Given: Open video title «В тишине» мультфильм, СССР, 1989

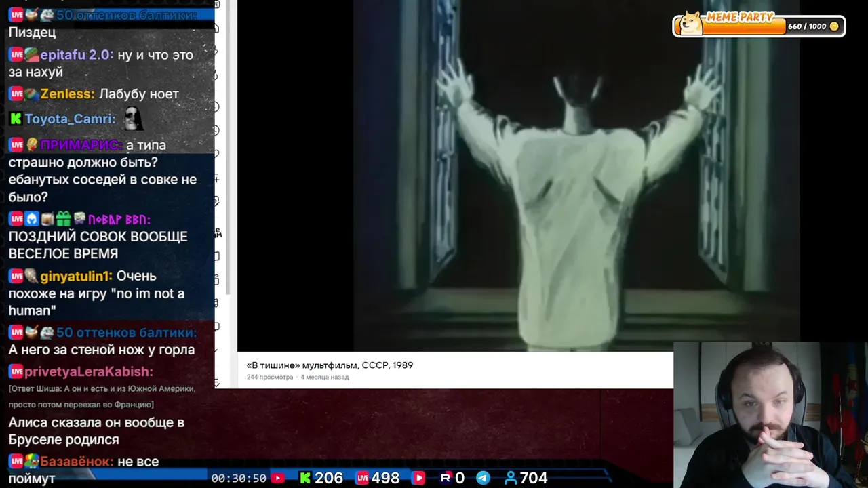Looking at the screenshot, I should pos(330,365).
